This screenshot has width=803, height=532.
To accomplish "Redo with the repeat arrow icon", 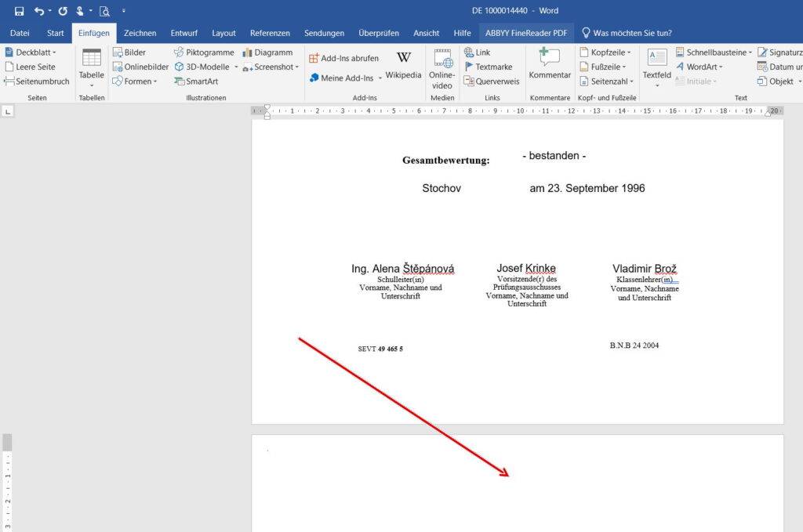I will click(63, 11).
